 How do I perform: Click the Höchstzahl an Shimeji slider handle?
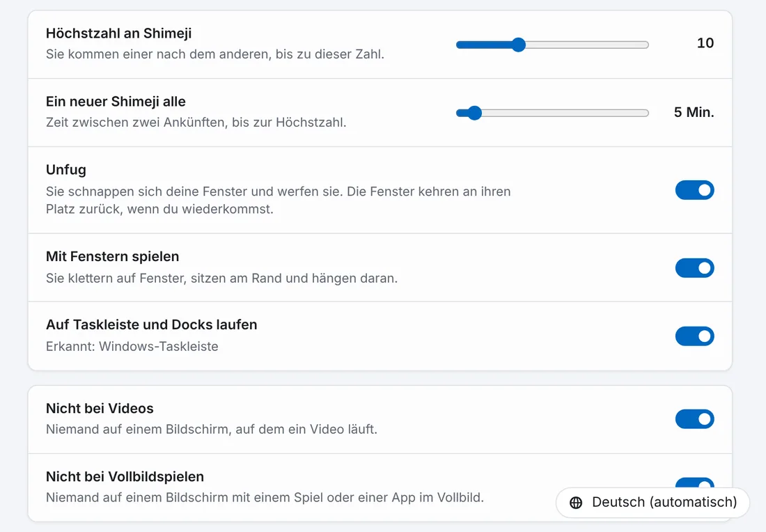518,45
